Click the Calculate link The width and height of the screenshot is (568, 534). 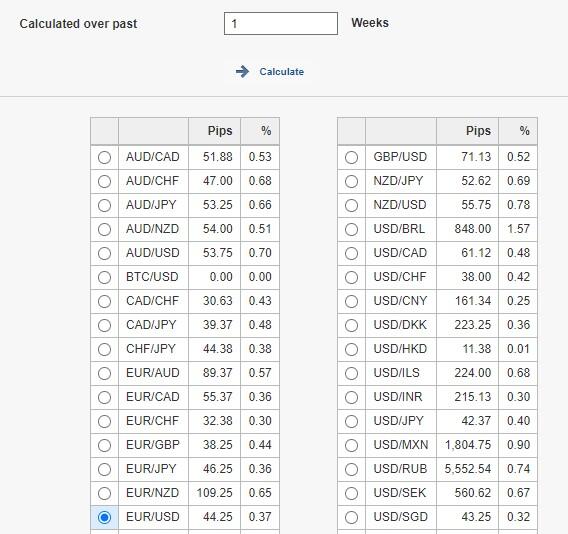[x=281, y=72]
